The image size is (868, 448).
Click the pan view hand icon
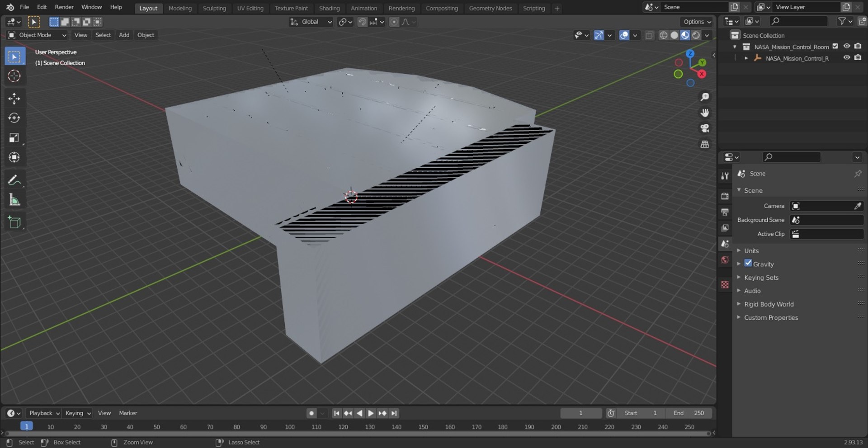[704, 113]
